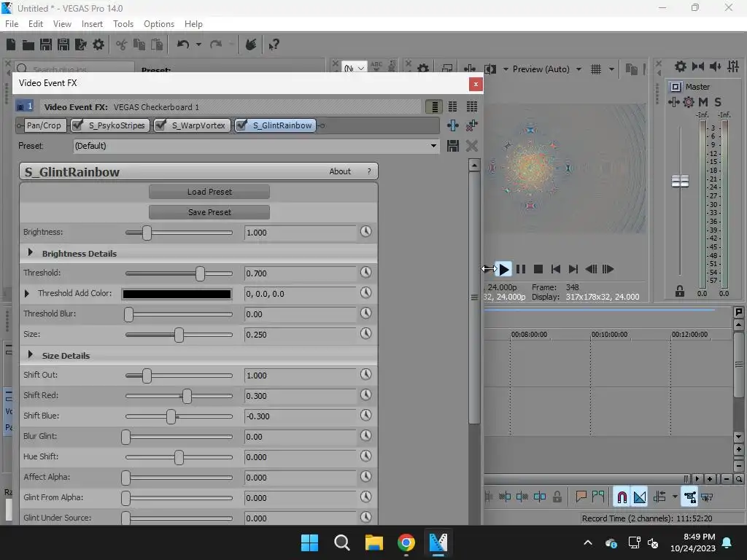Click the Brightness slider handle
This screenshot has width=747, height=560.
tap(147, 233)
